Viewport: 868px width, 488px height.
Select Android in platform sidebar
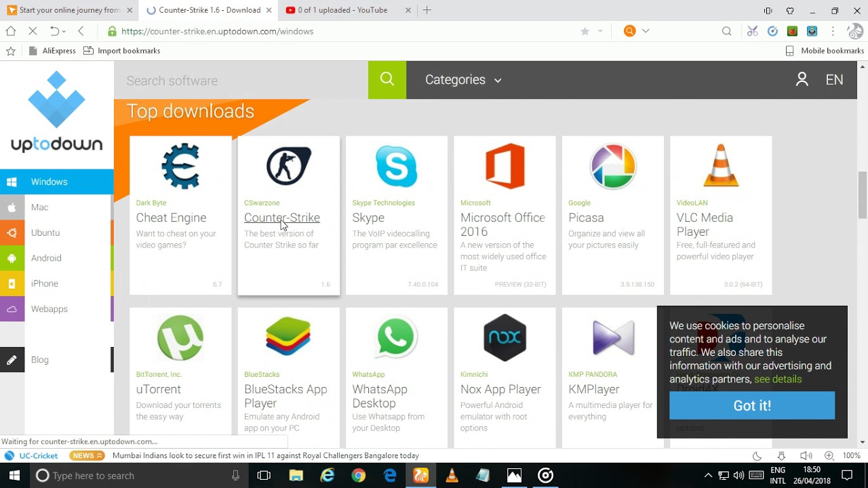click(x=56, y=258)
